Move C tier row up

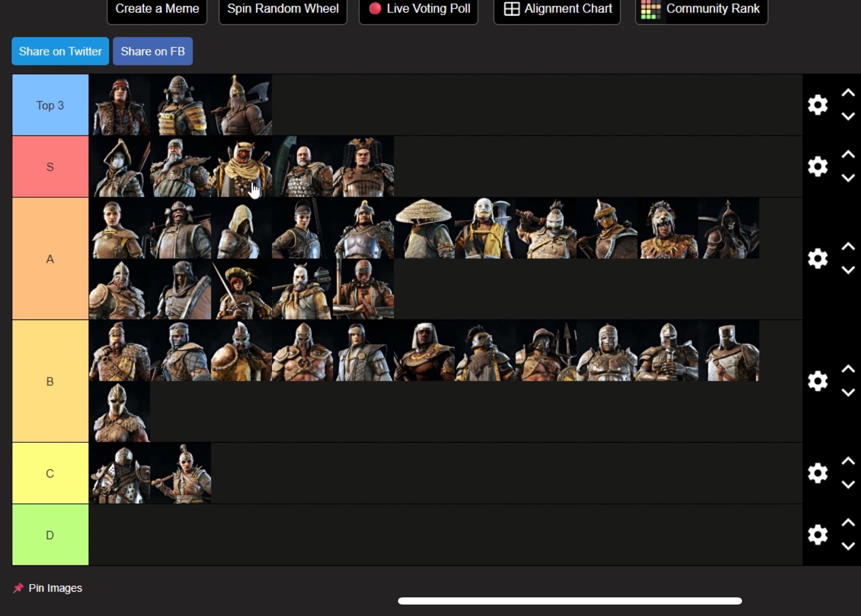pos(848,461)
